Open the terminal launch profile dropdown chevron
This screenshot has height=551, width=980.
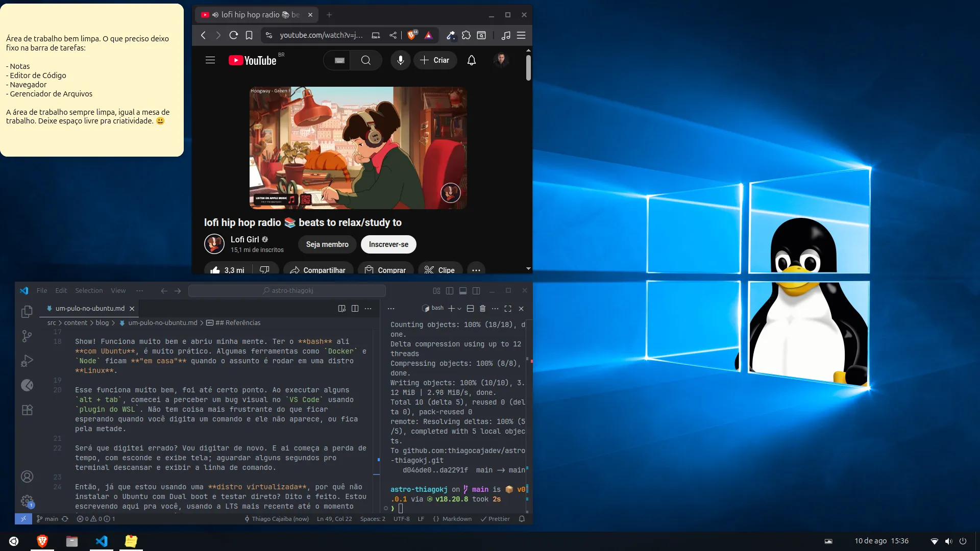[458, 308]
